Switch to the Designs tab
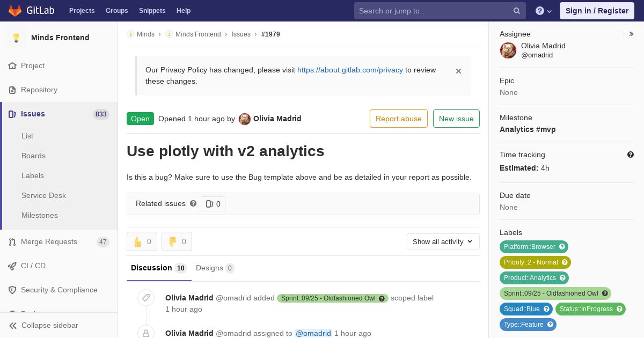This screenshot has width=644, height=338. coord(215,268)
